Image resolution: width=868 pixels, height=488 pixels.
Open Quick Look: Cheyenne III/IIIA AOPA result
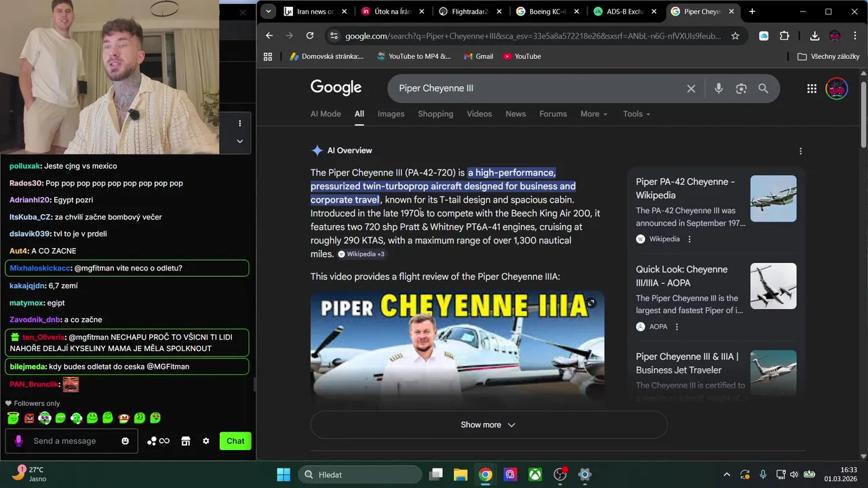pos(682,276)
